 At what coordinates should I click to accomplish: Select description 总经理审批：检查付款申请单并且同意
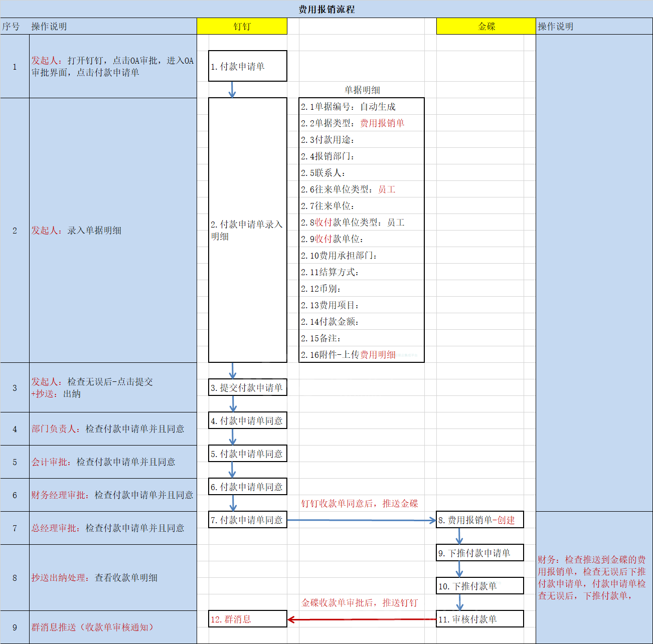(x=113, y=528)
